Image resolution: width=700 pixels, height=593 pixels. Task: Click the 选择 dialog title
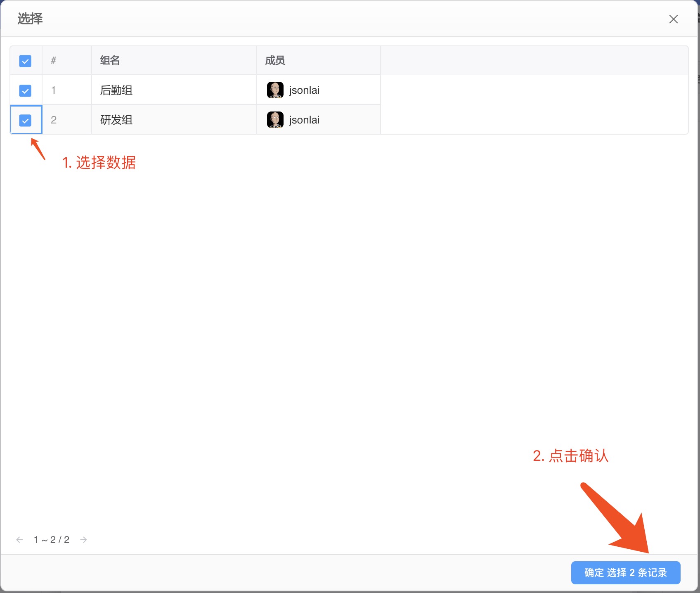coord(29,19)
